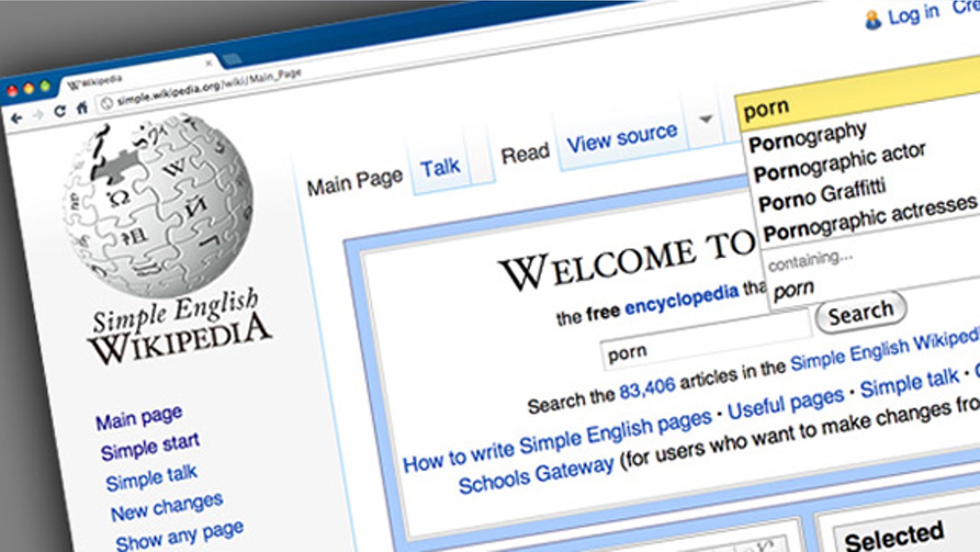The width and height of the screenshot is (980, 552).
Task: Click the Wikipedia browser tab title
Action: (96, 82)
